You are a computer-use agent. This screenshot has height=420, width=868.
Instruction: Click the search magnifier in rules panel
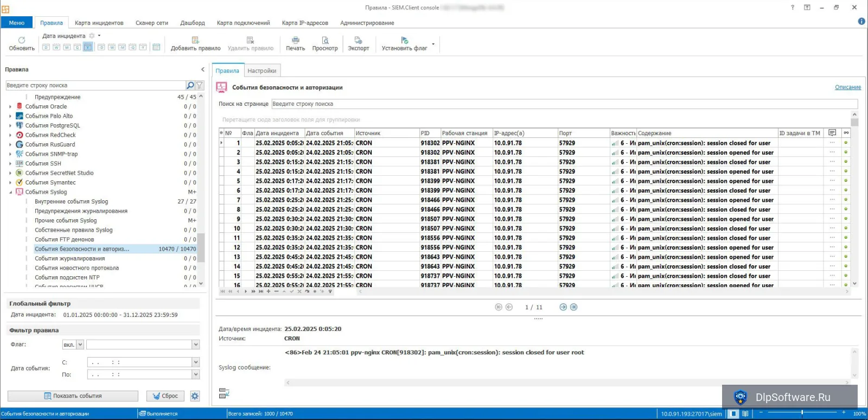(x=190, y=85)
